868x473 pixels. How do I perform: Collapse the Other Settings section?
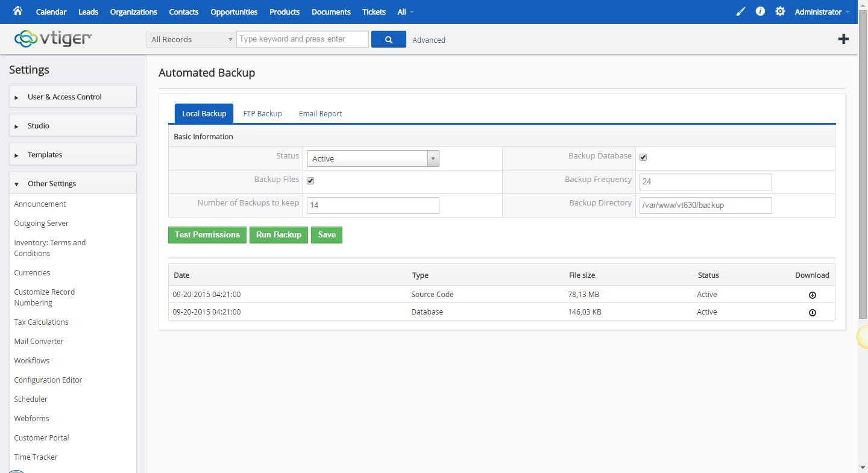(73, 183)
